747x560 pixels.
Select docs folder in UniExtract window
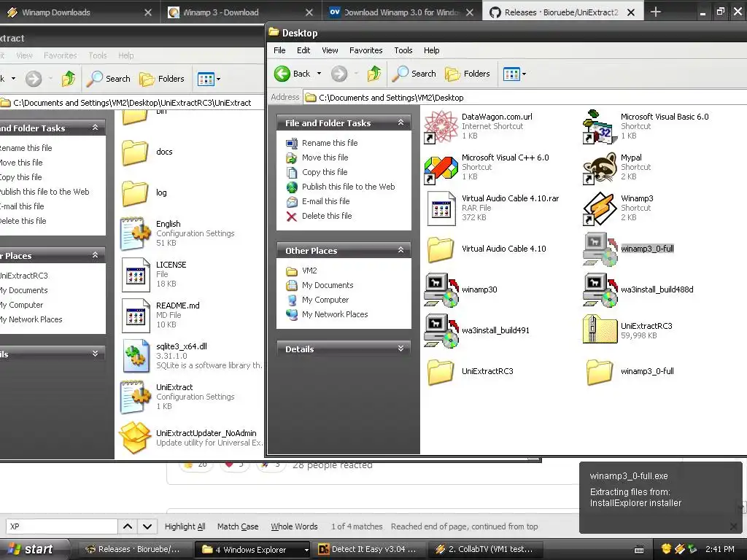click(135, 152)
